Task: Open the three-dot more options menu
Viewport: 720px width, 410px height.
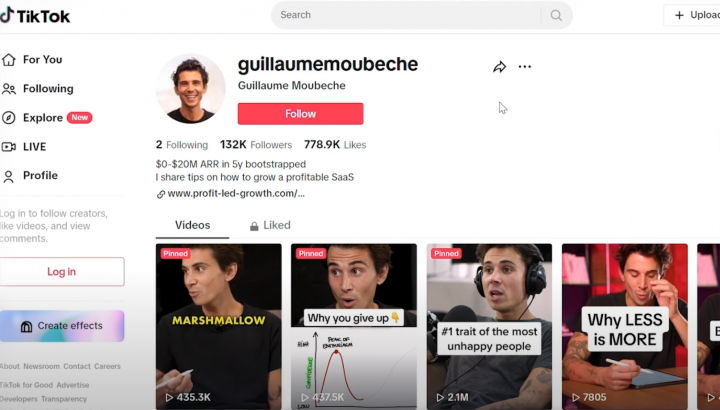Action: [x=524, y=67]
